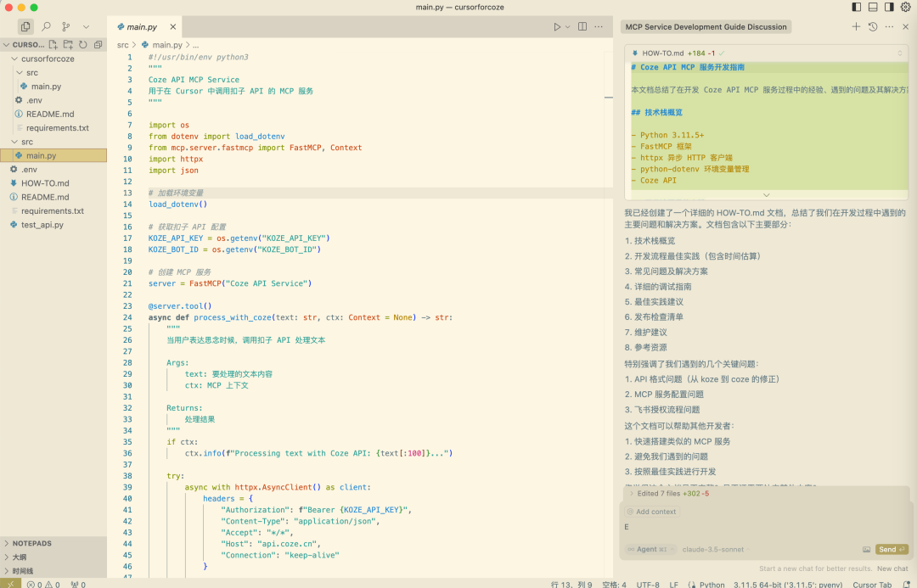917x588 pixels.
Task: Click the Send button in chat
Action: pos(892,550)
